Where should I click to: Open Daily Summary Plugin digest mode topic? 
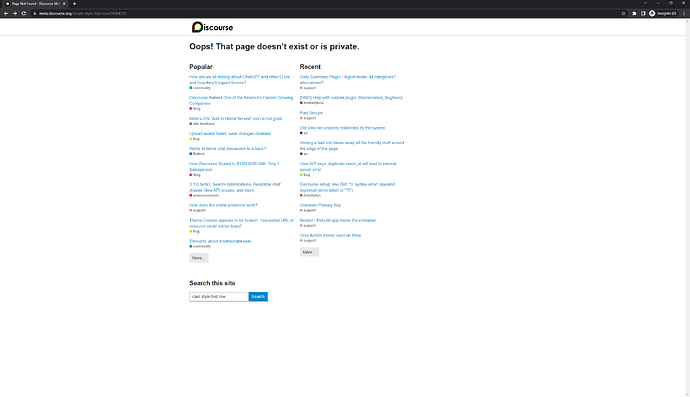tap(348, 80)
